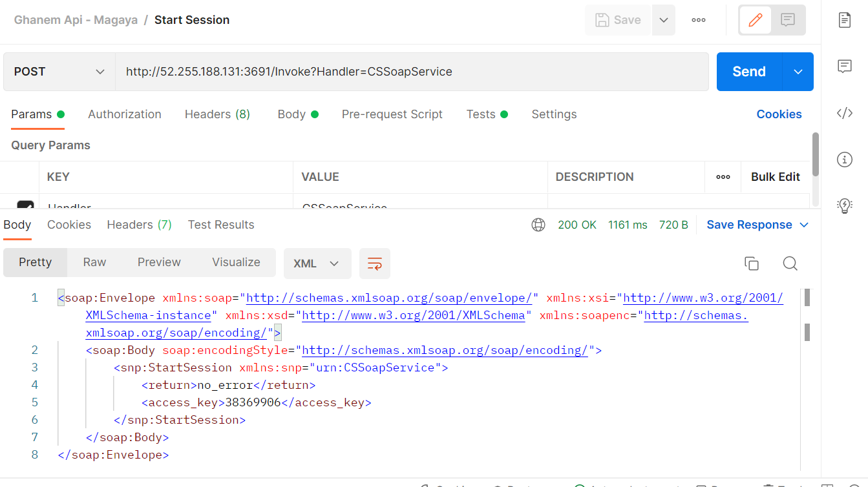Open the Cookies link

pos(779,114)
